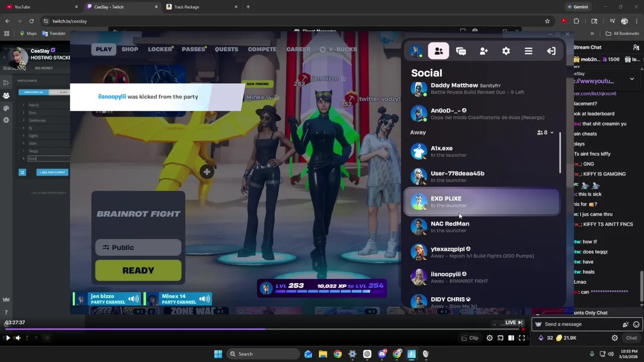This screenshot has height=362, width=644.
Task: Click the cast icon in Twitch player
Action: [x=500, y=338]
